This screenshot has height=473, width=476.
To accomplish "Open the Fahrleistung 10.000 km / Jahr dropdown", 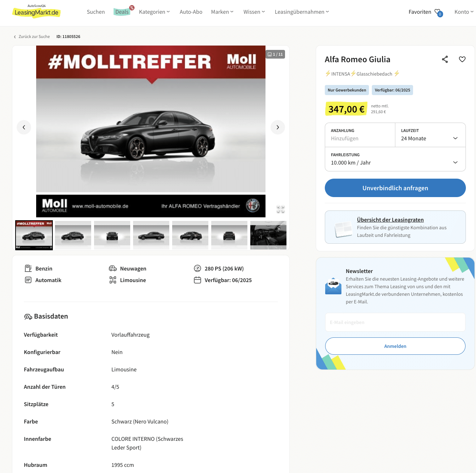I will tap(395, 159).
